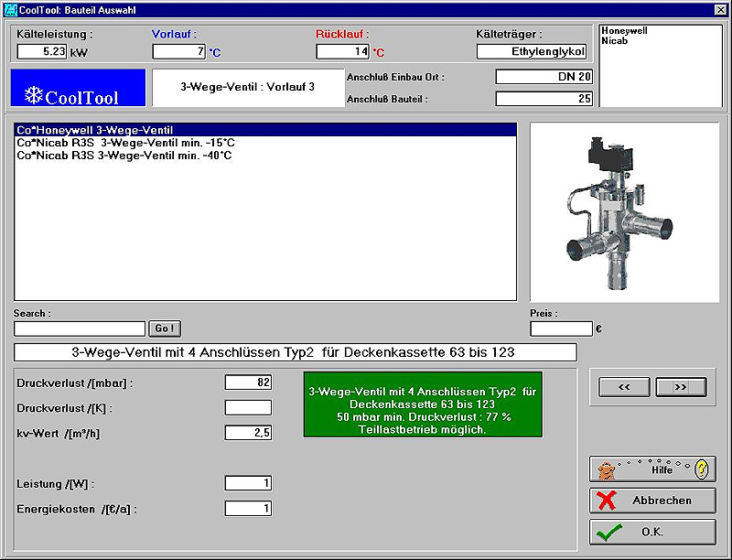Click the Kälteleistung value field
The height and width of the screenshot is (560, 732).
click(42, 52)
